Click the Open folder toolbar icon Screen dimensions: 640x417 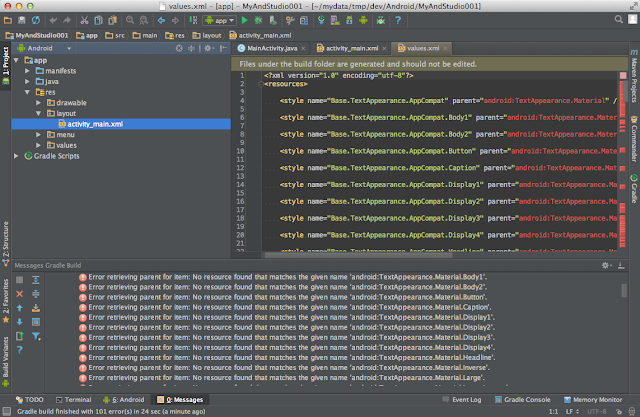(8, 20)
